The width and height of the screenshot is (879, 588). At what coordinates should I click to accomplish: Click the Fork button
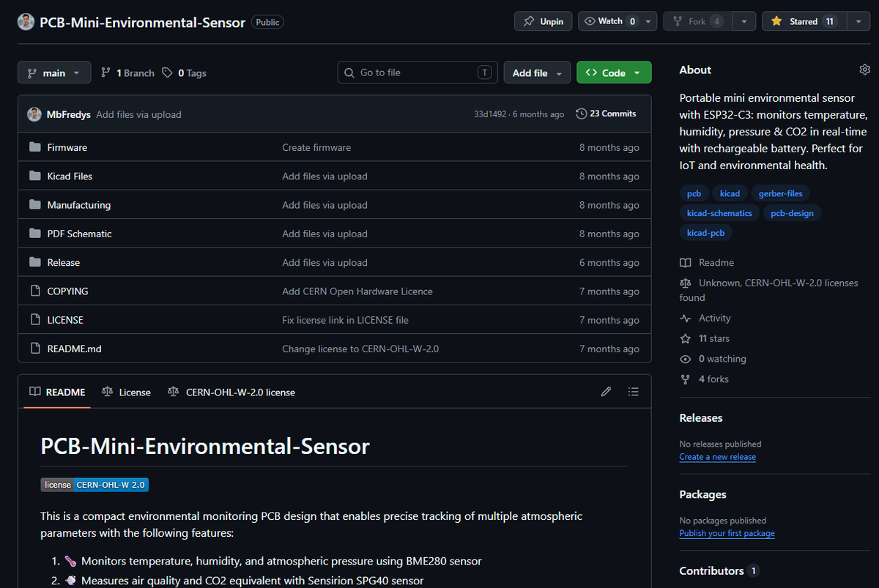(697, 21)
